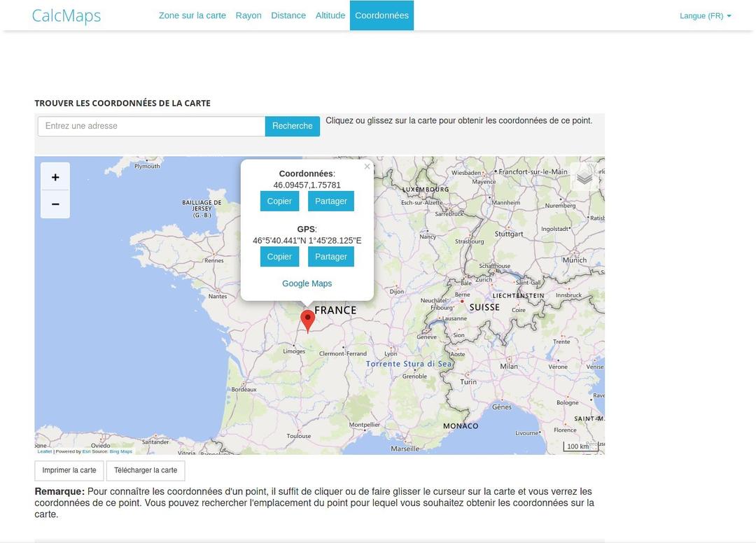The image size is (756, 543).
Task: Open the Zone sur la carte tab
Action: pyautogui.click(x=192, y=15)
